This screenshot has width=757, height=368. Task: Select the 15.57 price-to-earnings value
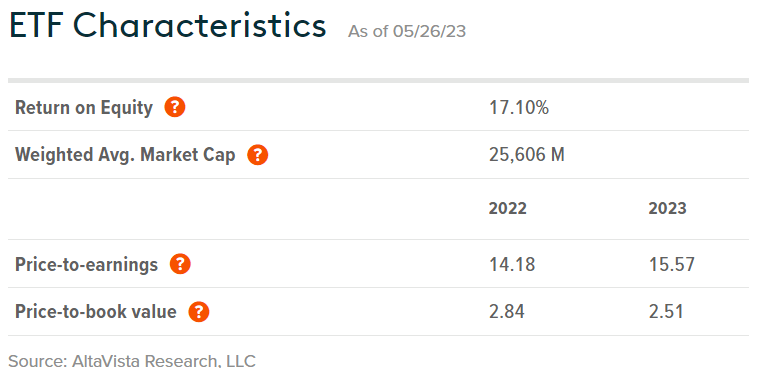(672, 265)
